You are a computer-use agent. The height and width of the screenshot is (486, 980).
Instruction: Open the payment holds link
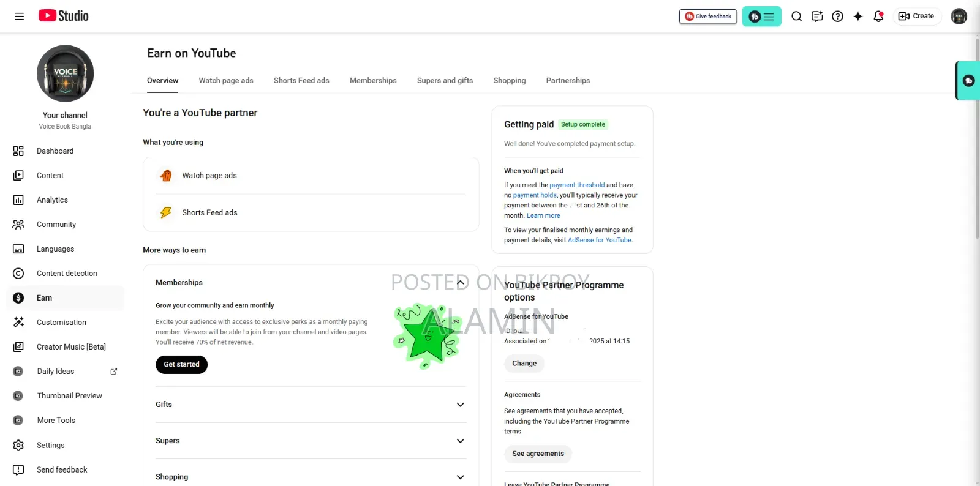point(535,195)
